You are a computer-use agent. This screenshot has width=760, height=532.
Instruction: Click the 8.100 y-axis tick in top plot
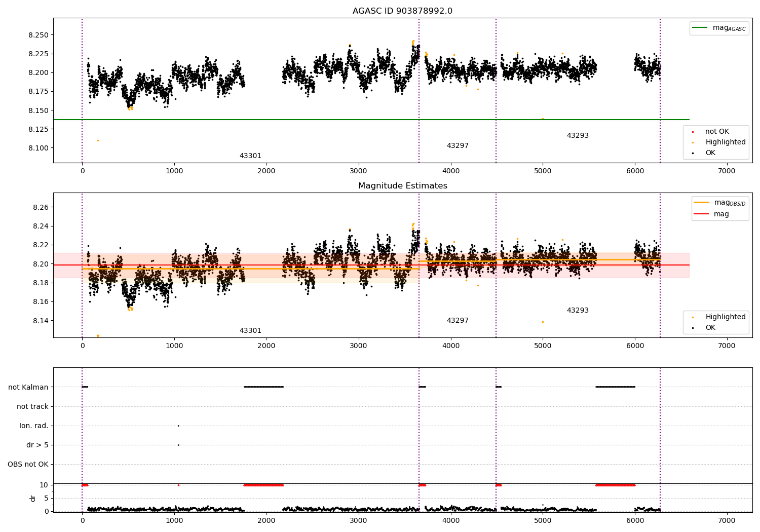click(39, 148)
